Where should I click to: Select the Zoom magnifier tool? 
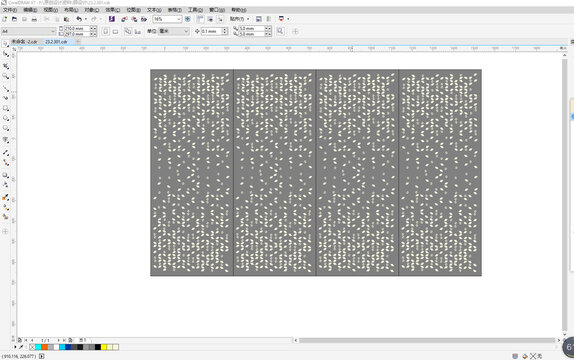pyautogui.click(x=5, y=76)
